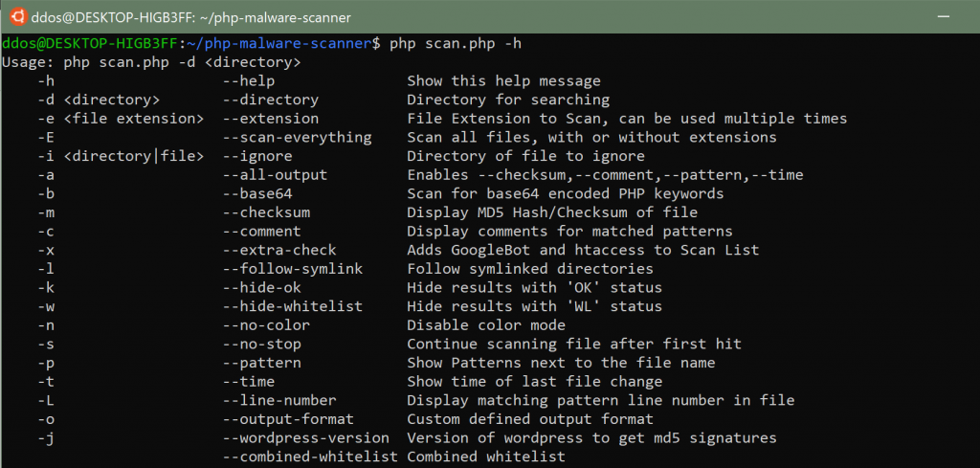The height and width of the screenshot is (468, 980).
Task: Click 'Display comments for matched patterns'
Action: 570,232
